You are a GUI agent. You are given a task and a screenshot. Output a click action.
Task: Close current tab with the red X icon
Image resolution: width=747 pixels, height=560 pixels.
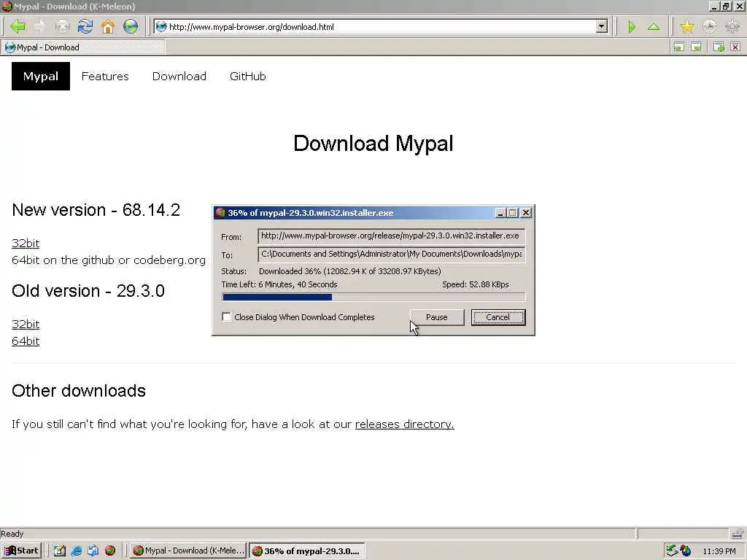tap(735, 47)
